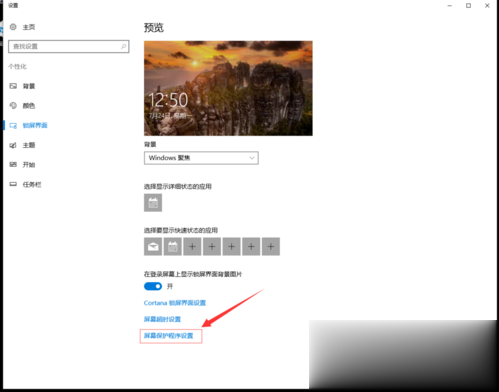Open the 任务栏 taskbar settings
Screen dimensions: 499x392
tap(25, 184)
